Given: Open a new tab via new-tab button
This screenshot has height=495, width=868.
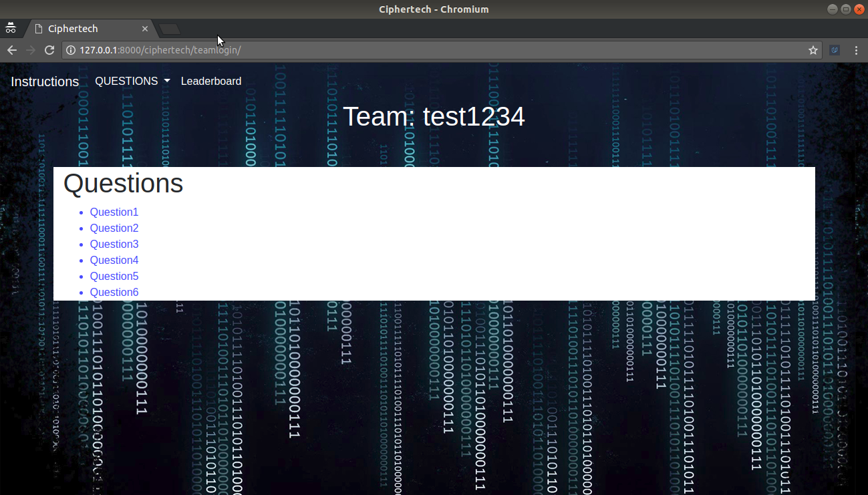Looking at the screenshot, I should click(x=170, y=29).
